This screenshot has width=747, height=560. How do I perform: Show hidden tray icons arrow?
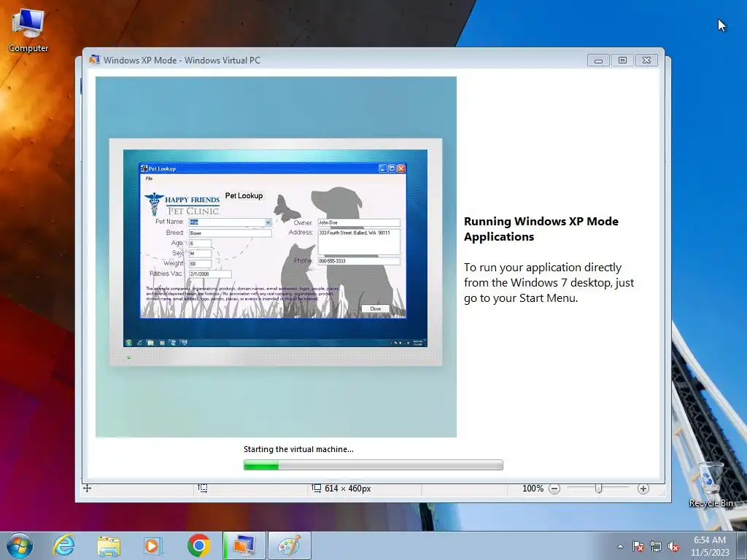[x=620, y=546]
